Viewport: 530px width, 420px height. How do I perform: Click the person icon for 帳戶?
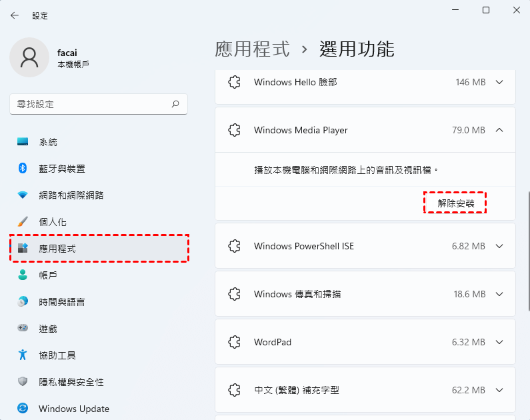[23, 275]
